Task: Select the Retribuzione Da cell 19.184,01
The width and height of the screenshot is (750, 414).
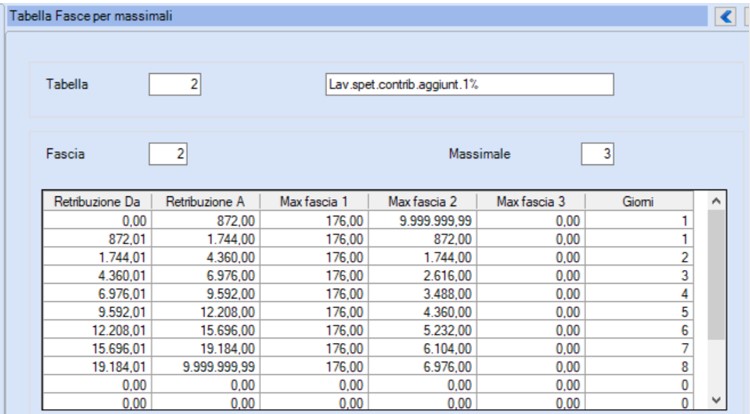Action: [x=97, y=366]
